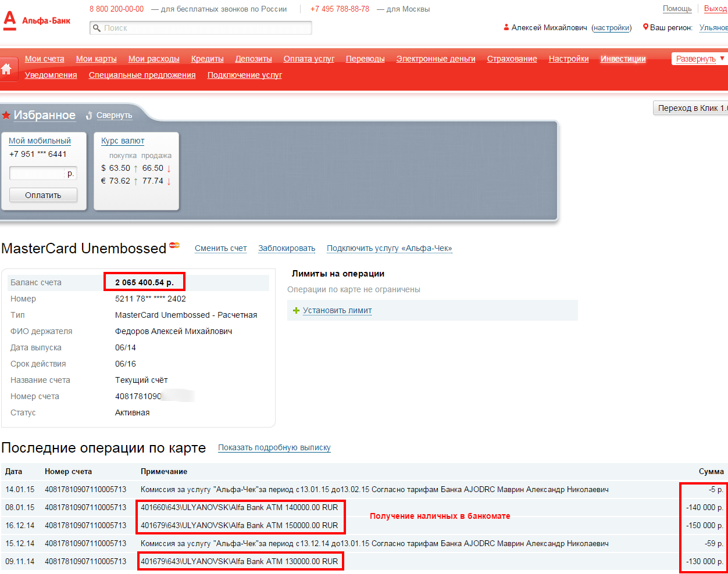The height and width of the screenshot is (574, 728).
Task: Click account balance 2 065 400.54 р.
Action: tap(144, 282)
